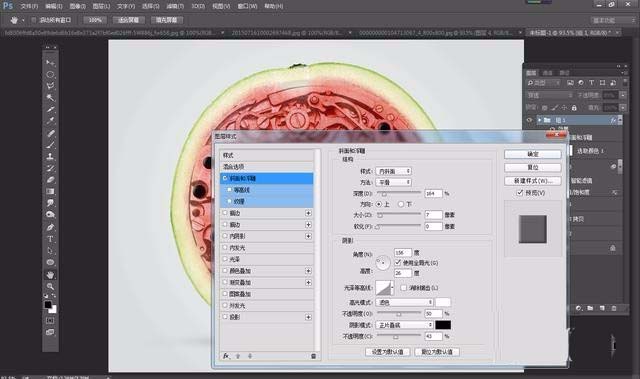This screenshot has width=640, height=379.
Task: Select the Brush tool
Action: pos(50,145)
